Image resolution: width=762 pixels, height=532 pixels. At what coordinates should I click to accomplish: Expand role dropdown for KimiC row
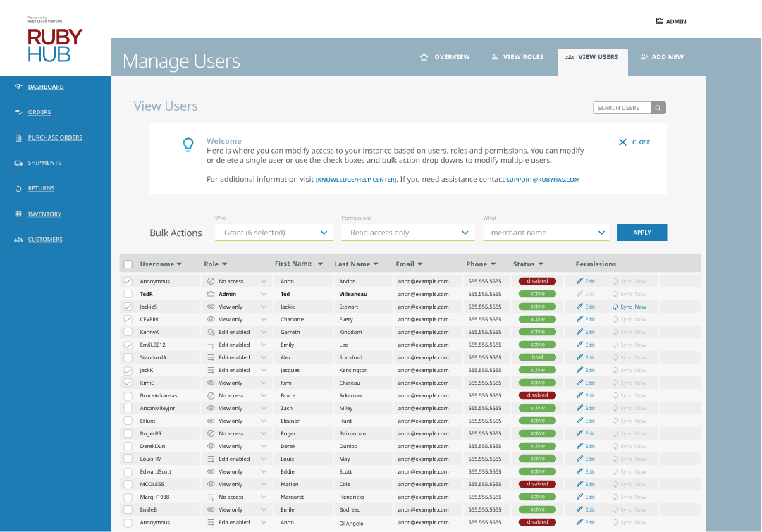[x=264, y=383]
